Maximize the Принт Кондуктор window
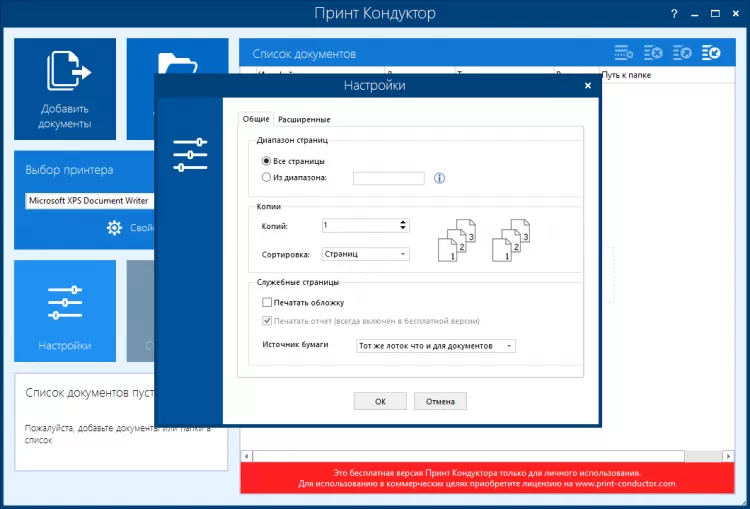The width and height of the screenshot is (750, 509). tap(715, 14)
